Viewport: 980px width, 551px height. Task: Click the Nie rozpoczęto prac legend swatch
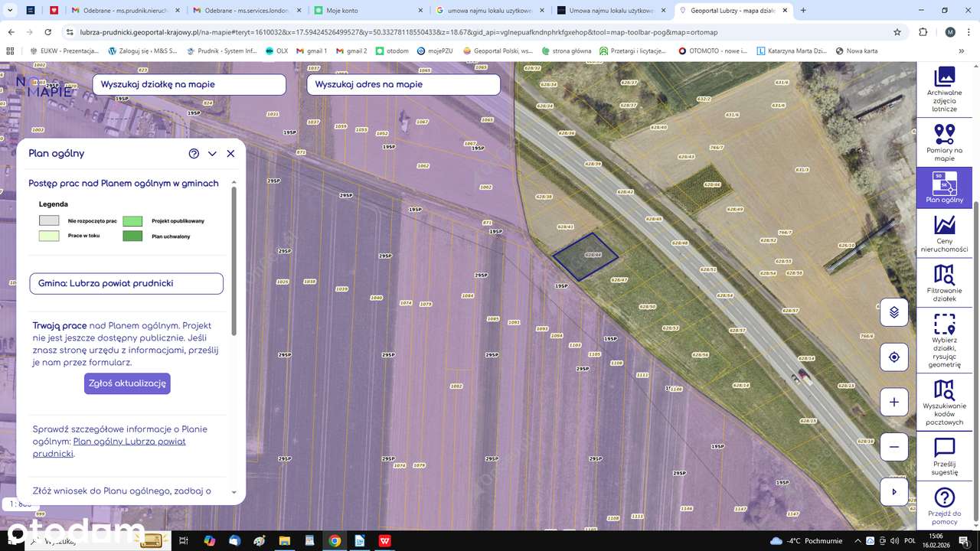pos(49,220)
